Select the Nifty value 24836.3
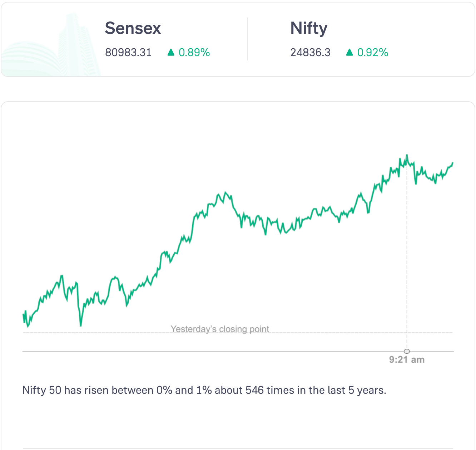This screenshot has height=450, width=476. point(310,53)
